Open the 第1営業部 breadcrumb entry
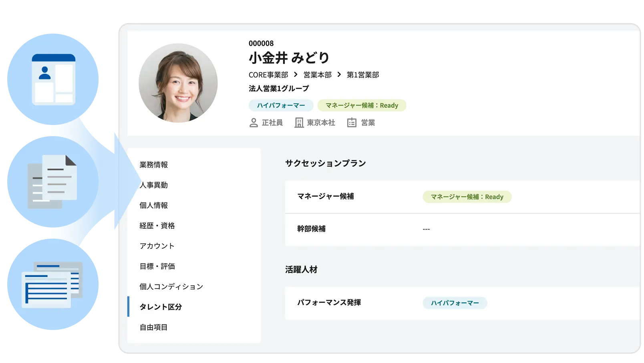This screenshot has width=644, height=363. click(x=363, y=75)
